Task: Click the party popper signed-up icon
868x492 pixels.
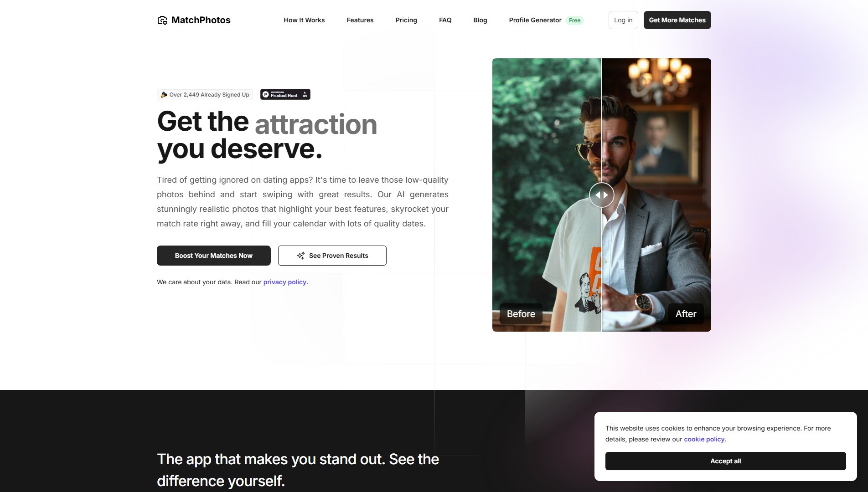Action: (x=164, y=95)
